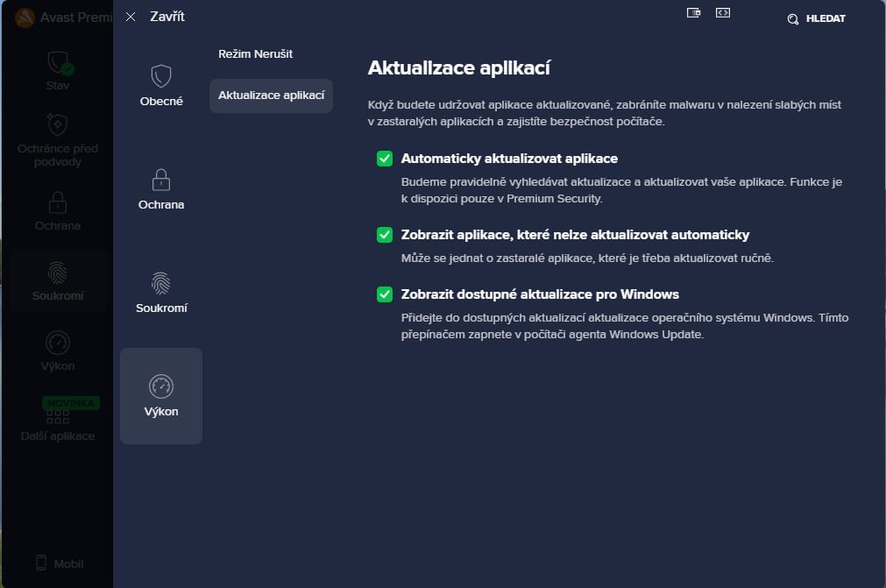The width and height of the screenshot is (886, 588).
Task: Click the window display icon at top right
Action: coord(693,12)
